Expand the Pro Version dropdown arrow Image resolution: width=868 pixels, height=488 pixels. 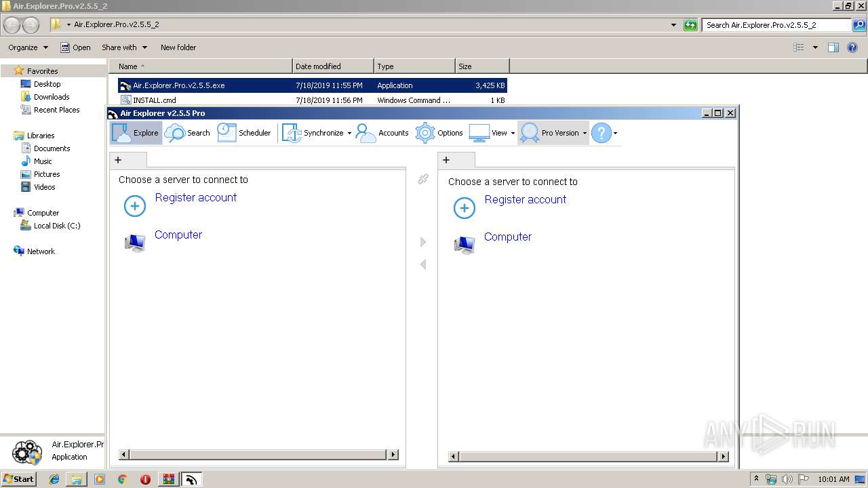[585, 134]
